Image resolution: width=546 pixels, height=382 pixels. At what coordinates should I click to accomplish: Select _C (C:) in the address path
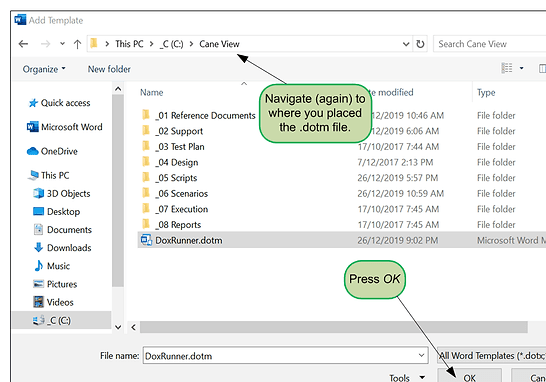[171, 44]
